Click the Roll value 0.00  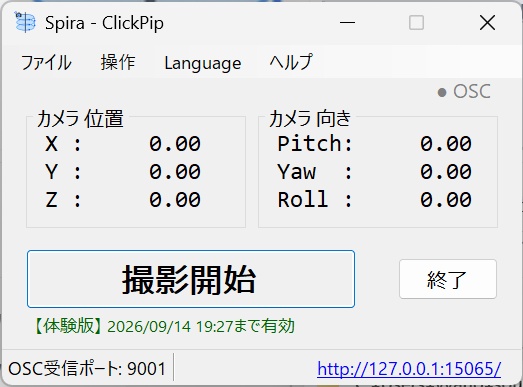pyautogui.click(x=446, y=200)
